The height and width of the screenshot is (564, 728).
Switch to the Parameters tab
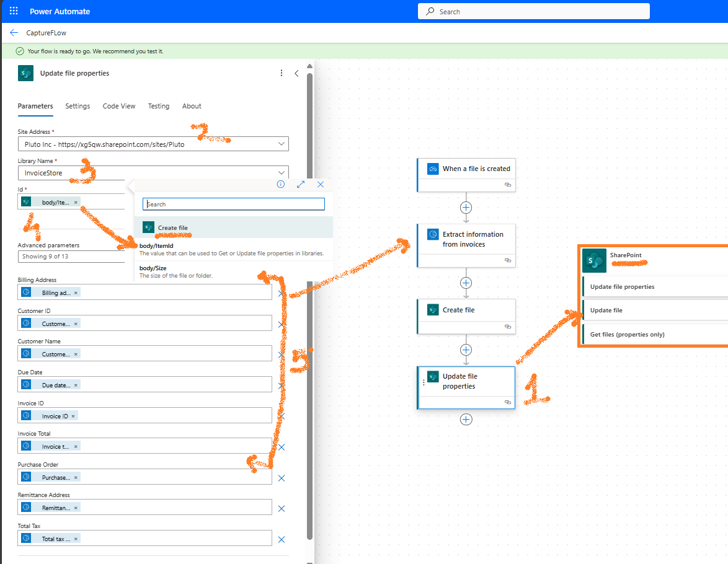coord(35,107)
